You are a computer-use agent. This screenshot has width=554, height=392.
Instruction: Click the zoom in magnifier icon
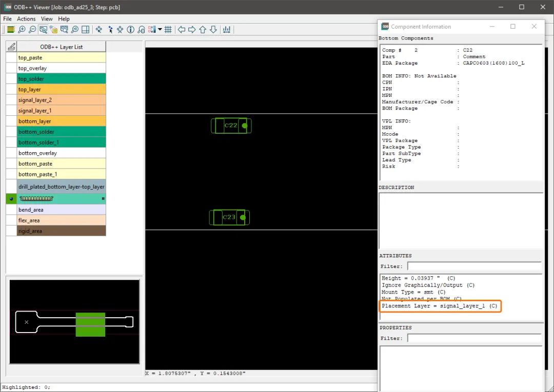pos(22,30)
